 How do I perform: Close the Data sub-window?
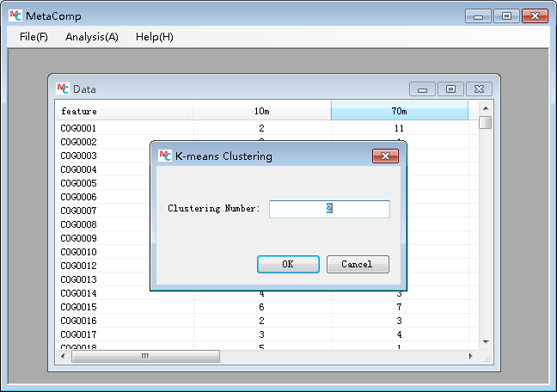click(x=480, y=89)
